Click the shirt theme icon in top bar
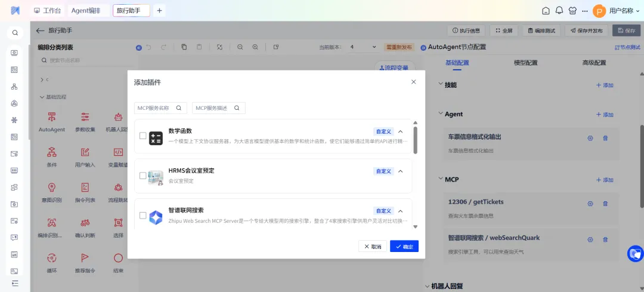The width and height of the screenshot is (644, 292). tap(572, 11)
